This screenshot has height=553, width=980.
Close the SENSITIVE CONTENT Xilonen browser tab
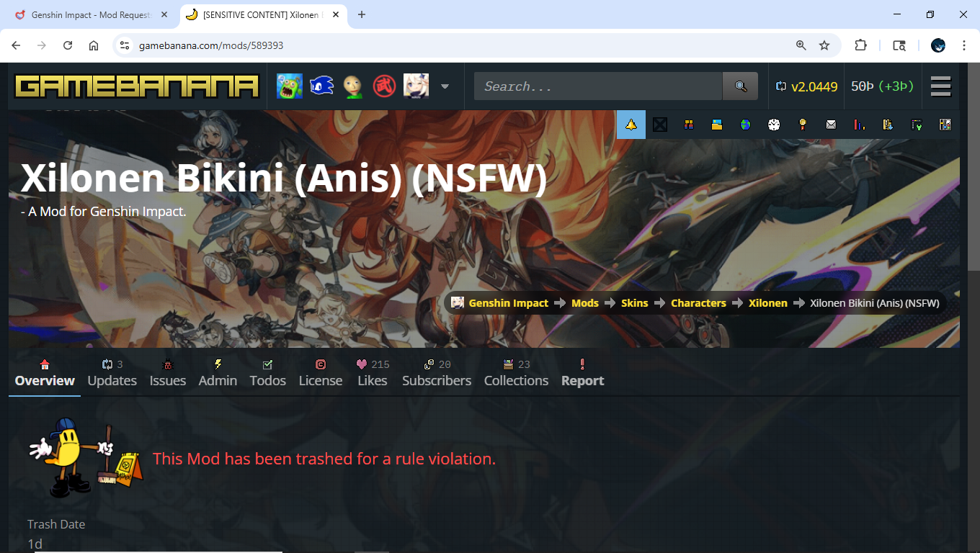(335, 14)
